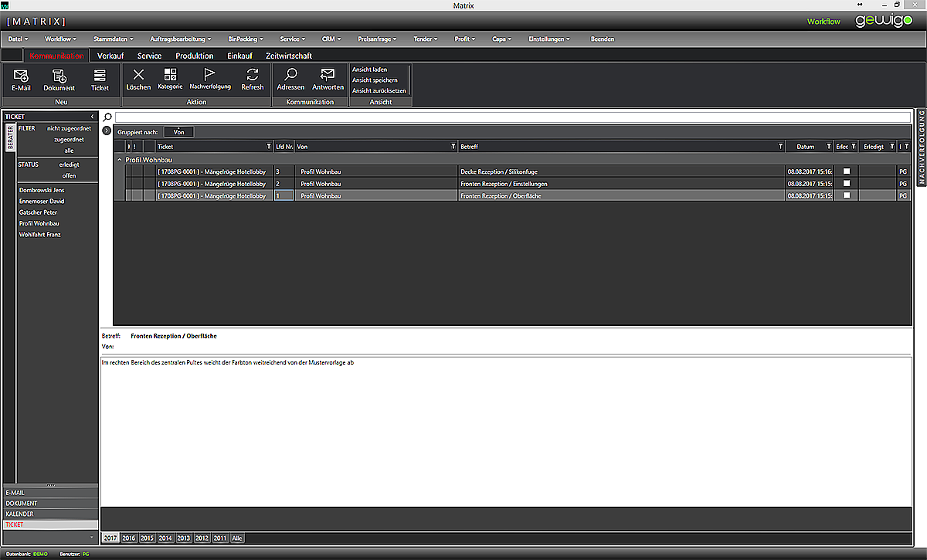This screenshot has height=560, width=927.
Task: Open the DOKUMENT navigation section
Action: coord(51,503)
